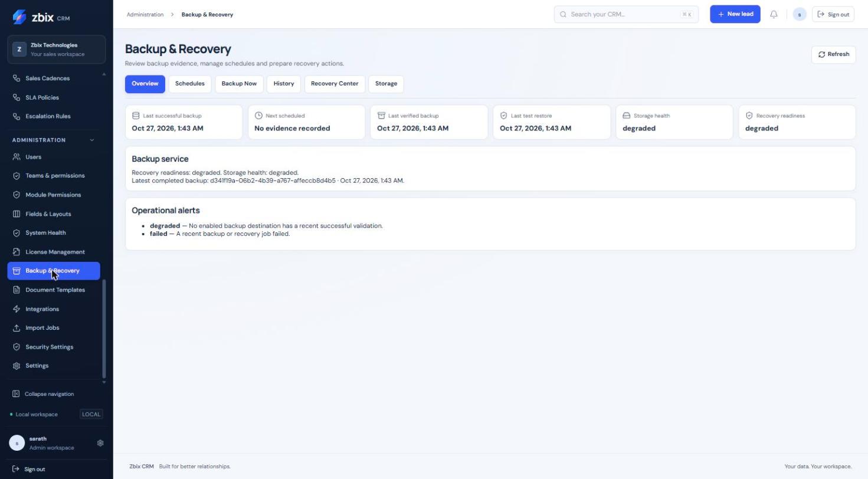Image resolution: width=868 pixels, height=479 pixels.
Task: Sign out using top bar button
Action: (833, 14)
